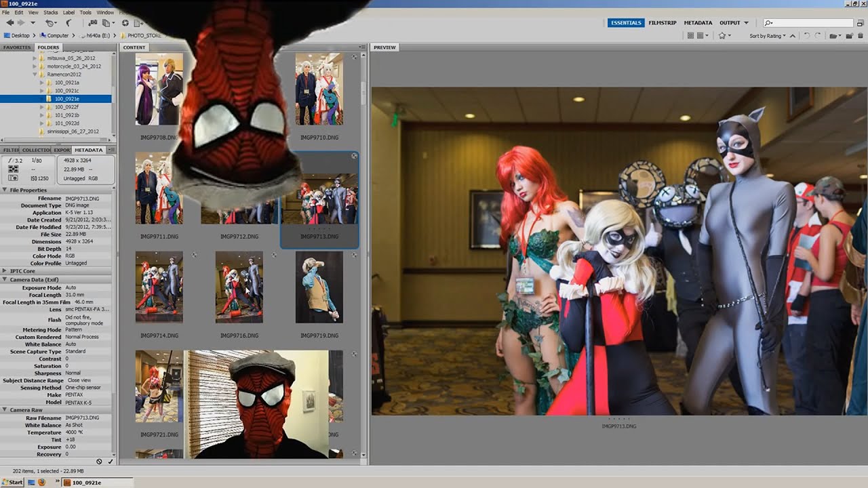868x488 pixels.
Task: Apply metadata changes checkmark
Action: (x=110, y=462)
